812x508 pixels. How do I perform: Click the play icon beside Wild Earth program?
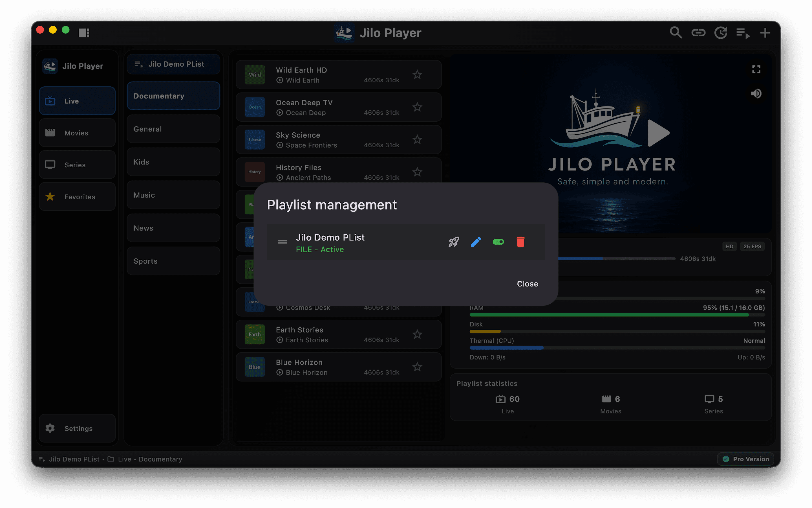click(279, 80)
